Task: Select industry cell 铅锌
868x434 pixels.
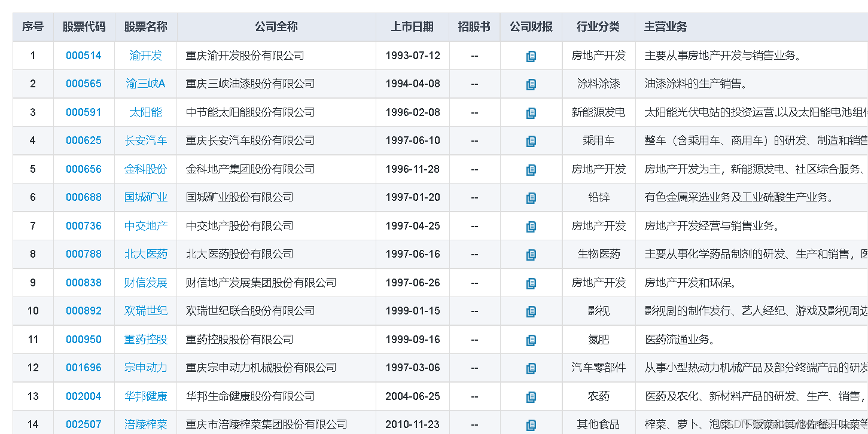Action: pyautogui.click(x=598, y=197)
